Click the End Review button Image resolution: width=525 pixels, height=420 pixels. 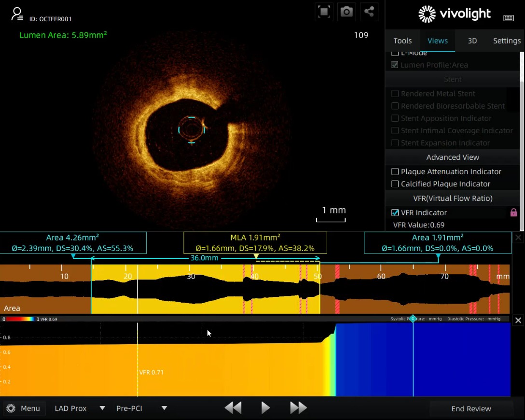471,408
